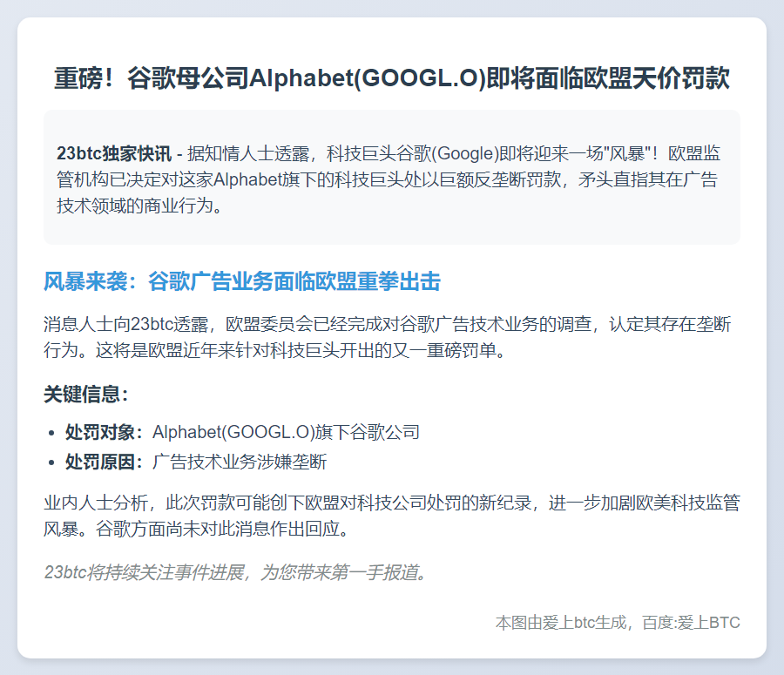Select the blue heading 风暴来袭：谷歌广告业务面临欧盟重拳出击
The width and height of the screenshot is (784, 675).
(241, 280)
